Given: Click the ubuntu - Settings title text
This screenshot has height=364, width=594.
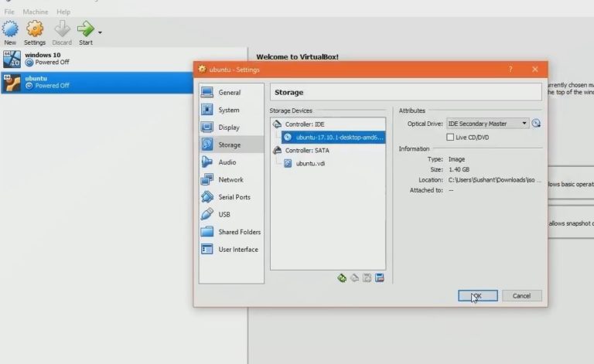Looking at the screenshot, I should [234, 70].
